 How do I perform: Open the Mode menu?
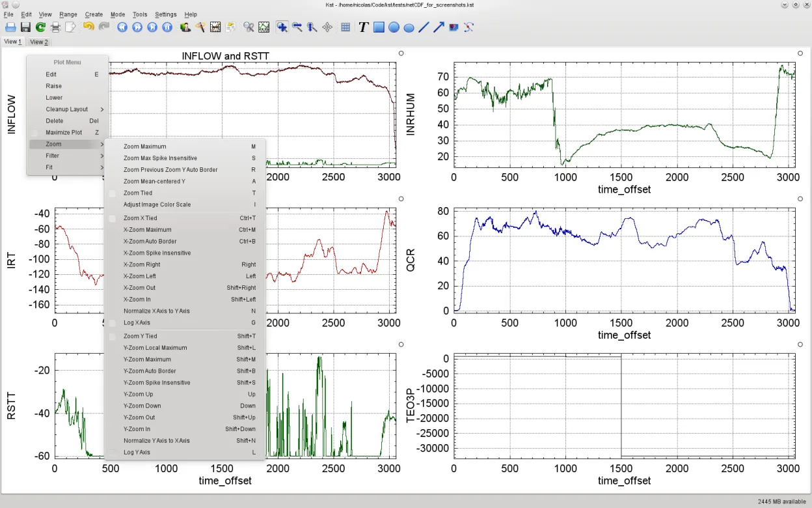[118, 14]
